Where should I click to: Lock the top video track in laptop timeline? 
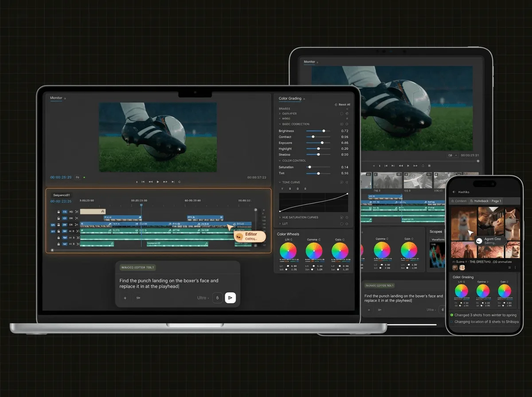[x=59, y=212]
